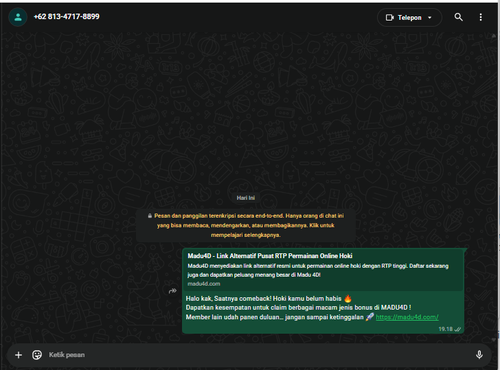Click the 19.18 message timestamp

tap(445, 329)
